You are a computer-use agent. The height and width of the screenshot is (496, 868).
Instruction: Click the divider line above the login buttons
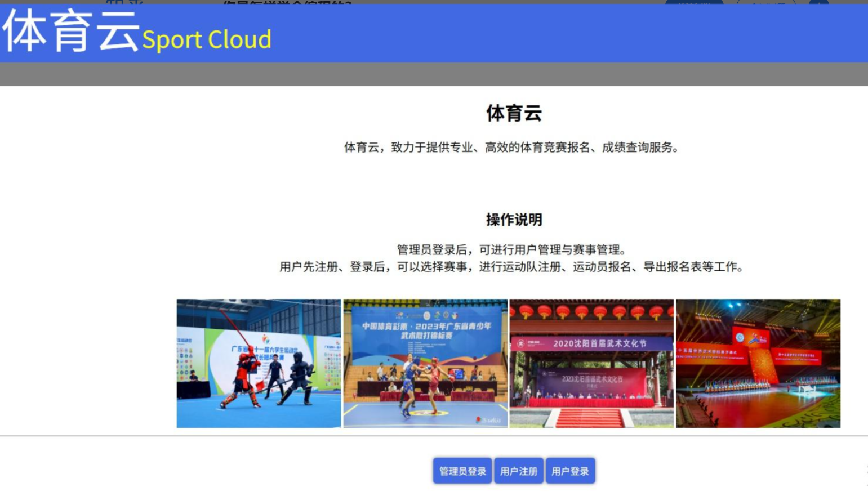pyautogui.click(x=434, y=436)
